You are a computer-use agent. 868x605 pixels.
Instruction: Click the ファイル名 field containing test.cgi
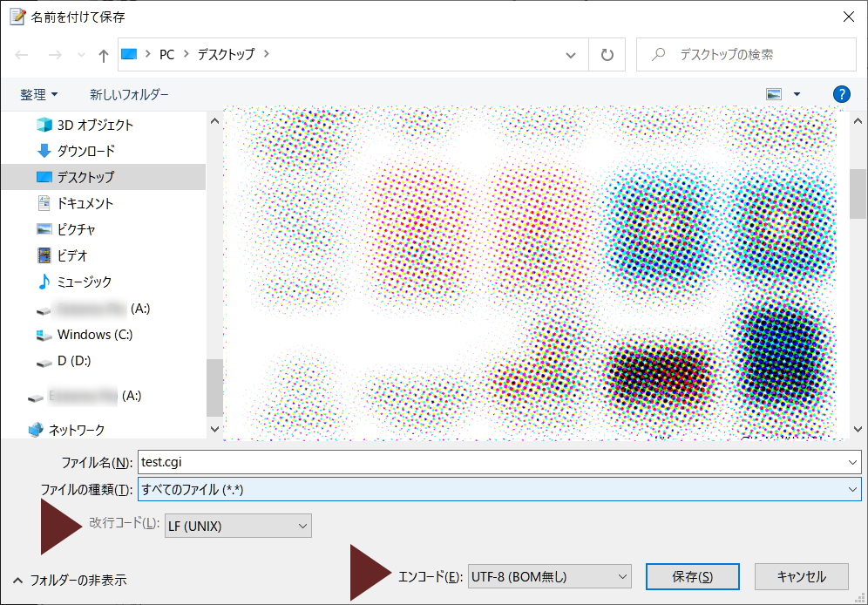[499, 462]
